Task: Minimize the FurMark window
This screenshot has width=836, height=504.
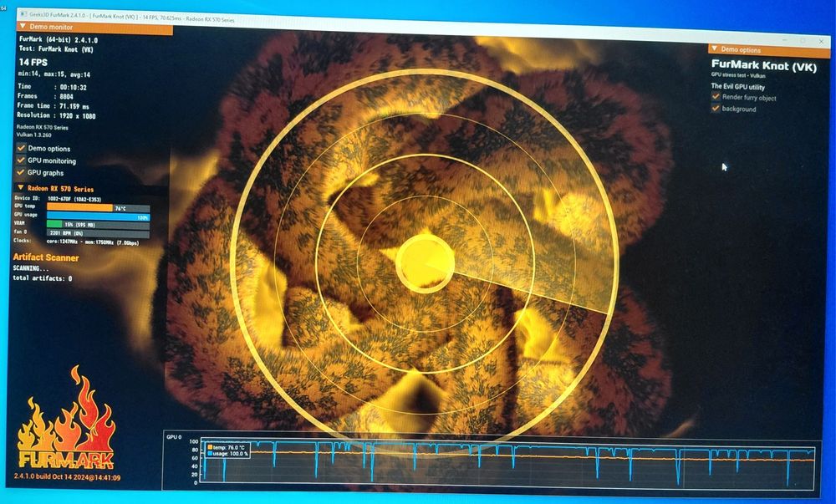Action: pos(784,40)
